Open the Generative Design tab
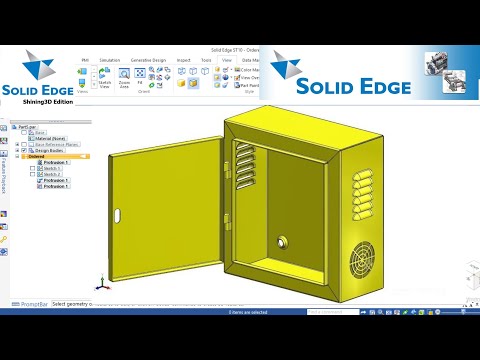The image size is (480, 360). tap(148, 60)
